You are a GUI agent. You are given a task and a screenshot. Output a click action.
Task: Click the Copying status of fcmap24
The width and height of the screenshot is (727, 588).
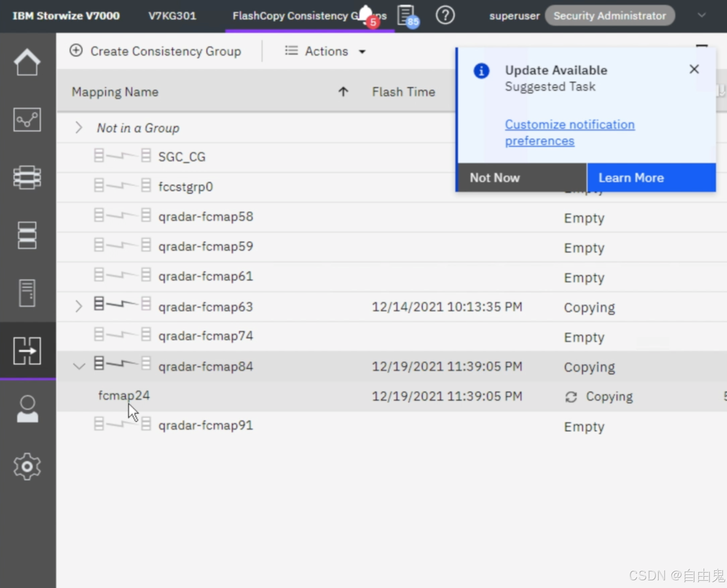[609, 397]
